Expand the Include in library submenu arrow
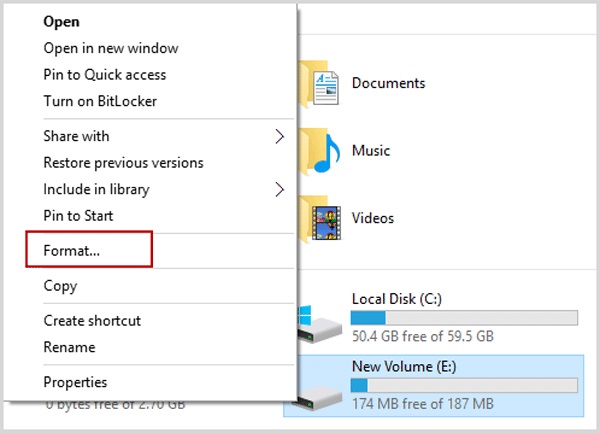 pos(280,189)
